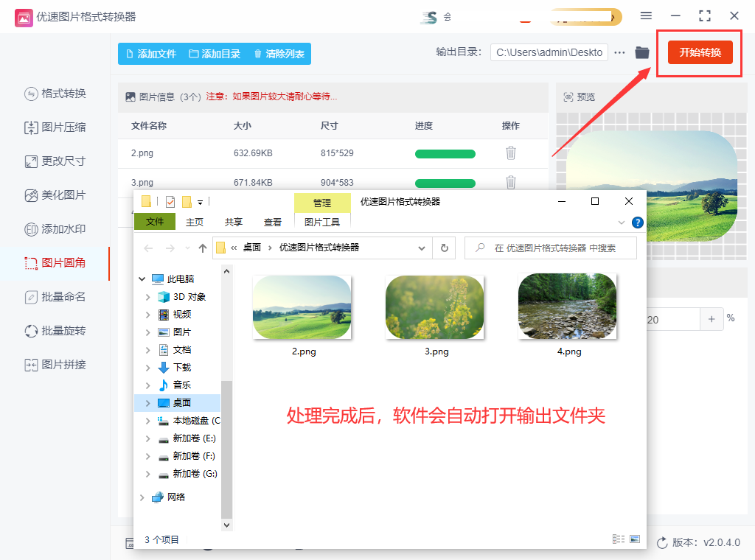Viewport: 755px width, 560px height.
Task: Click navigation pane scrollbar down arrow
Action: (x=227, y=525)
